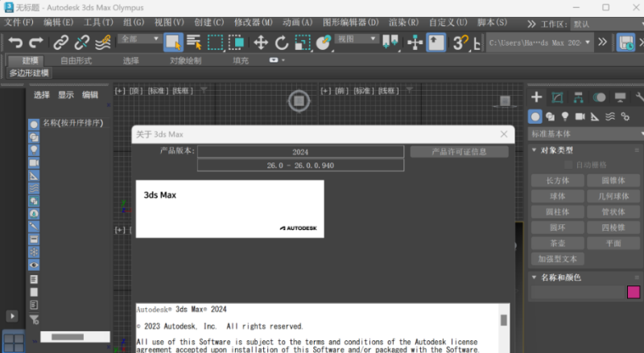Open the 渲染(R) menu

(402, 23)
